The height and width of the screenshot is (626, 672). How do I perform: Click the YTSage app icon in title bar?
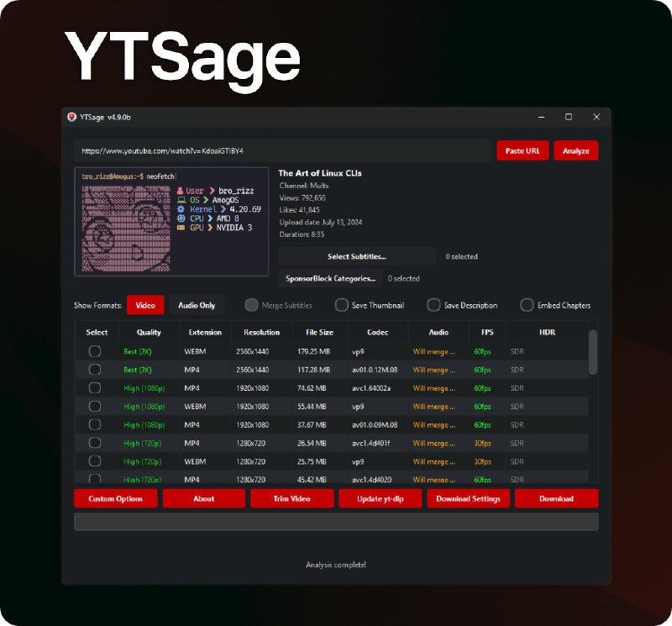pyautogui.click(x=72, y=117)
